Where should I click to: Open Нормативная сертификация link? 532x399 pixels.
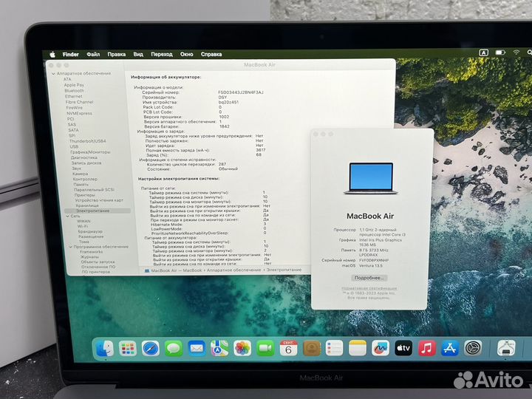(x=369, y=288)
